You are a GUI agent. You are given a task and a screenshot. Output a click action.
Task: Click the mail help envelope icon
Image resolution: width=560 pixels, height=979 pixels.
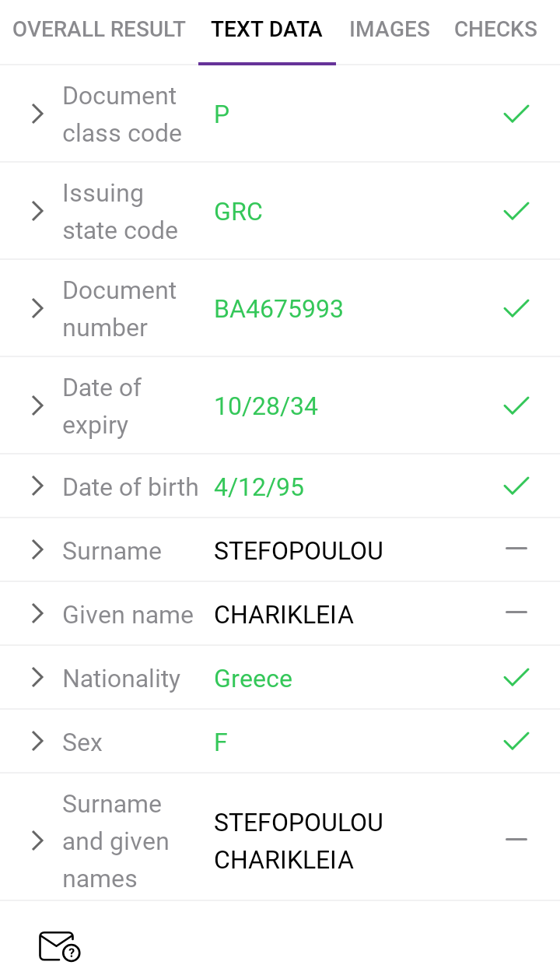59,946
